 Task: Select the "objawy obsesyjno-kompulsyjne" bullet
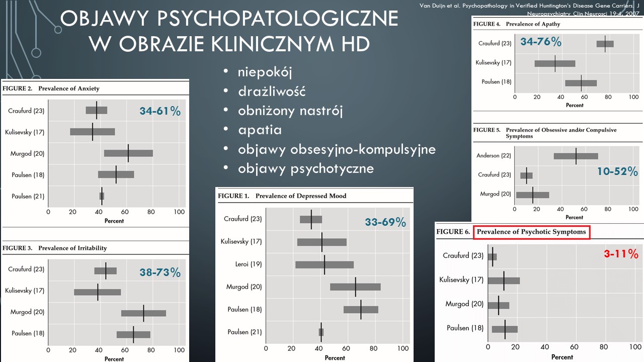tap(337, 149)
